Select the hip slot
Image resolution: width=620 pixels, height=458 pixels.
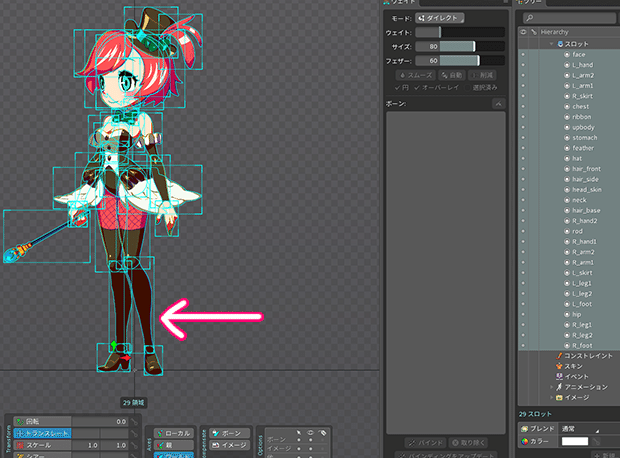(x=577, y=314)
